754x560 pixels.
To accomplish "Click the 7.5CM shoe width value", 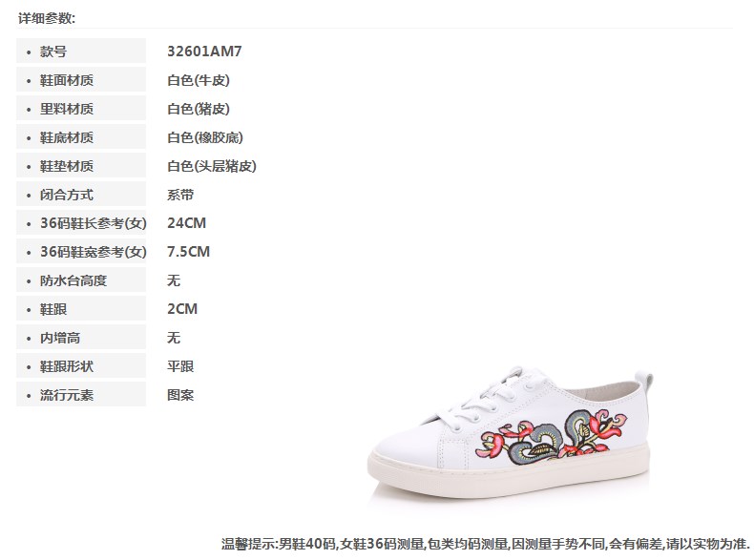I will tap(189, 252).
